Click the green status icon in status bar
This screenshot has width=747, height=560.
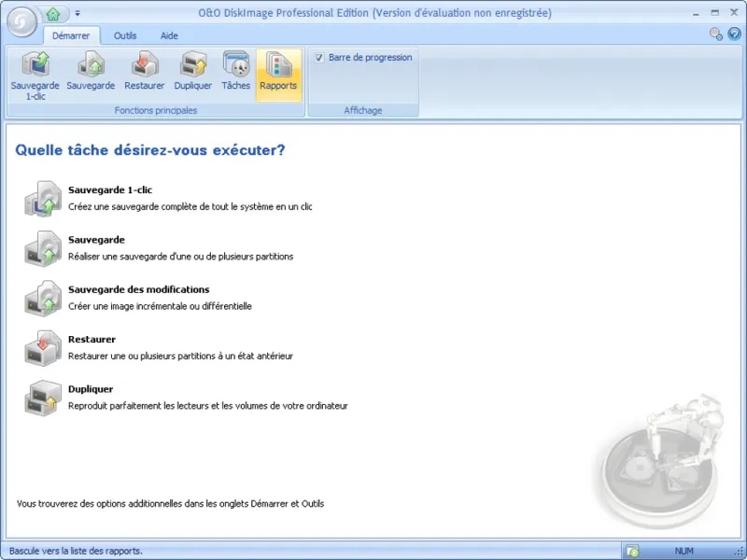[x=632, y=551]
